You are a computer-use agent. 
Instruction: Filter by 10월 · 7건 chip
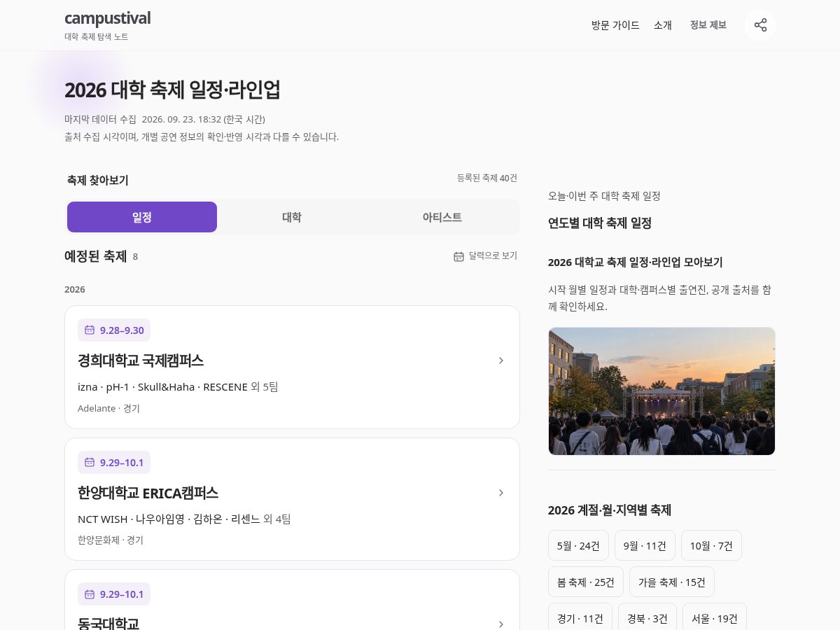tap(711, 545)
